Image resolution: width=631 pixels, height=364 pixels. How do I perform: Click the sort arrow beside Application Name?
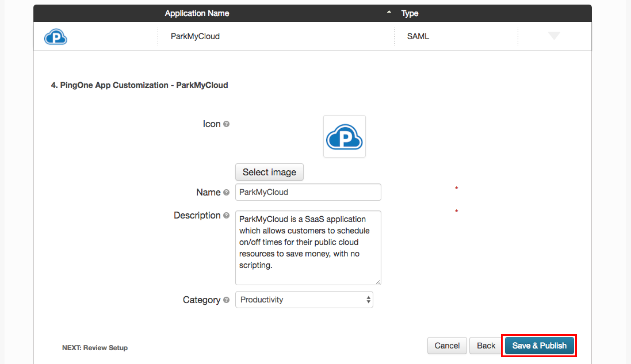coord(389,12)
